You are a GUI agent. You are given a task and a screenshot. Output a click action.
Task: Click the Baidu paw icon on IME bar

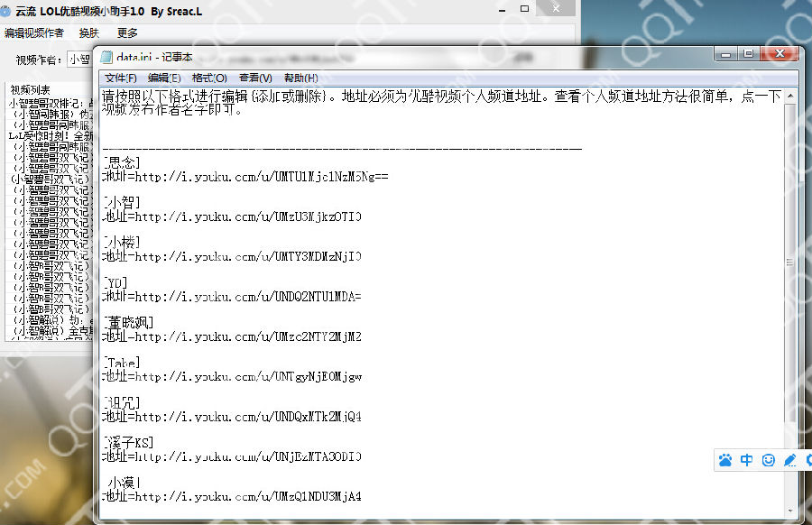[725, 460]
